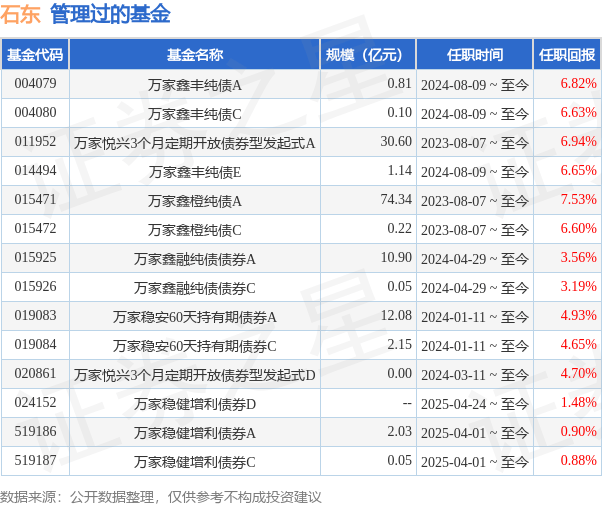Image resolution: width=602 pixels, height=506 pixels.
Task: Click the 6.94% return value
Action: [x=578, y=141]
